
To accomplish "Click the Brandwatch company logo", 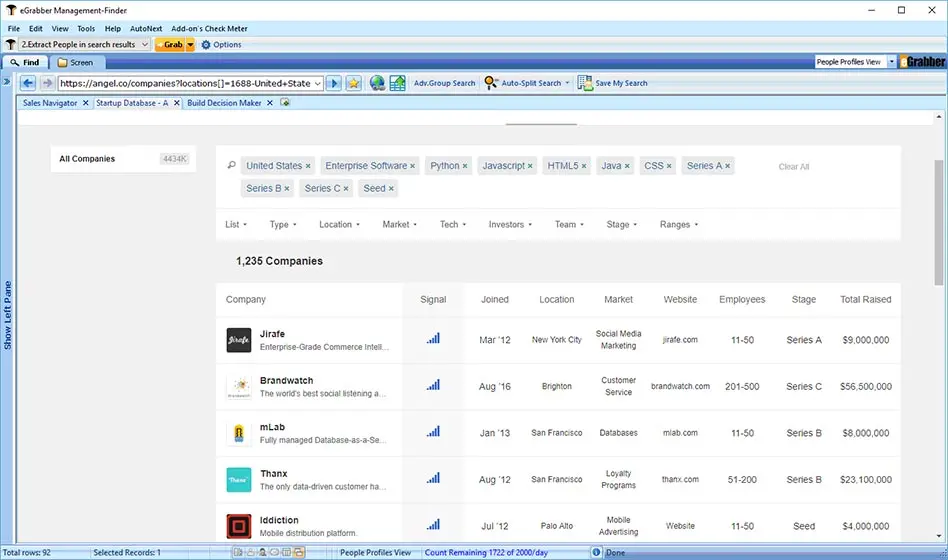I will pos(239,386).
